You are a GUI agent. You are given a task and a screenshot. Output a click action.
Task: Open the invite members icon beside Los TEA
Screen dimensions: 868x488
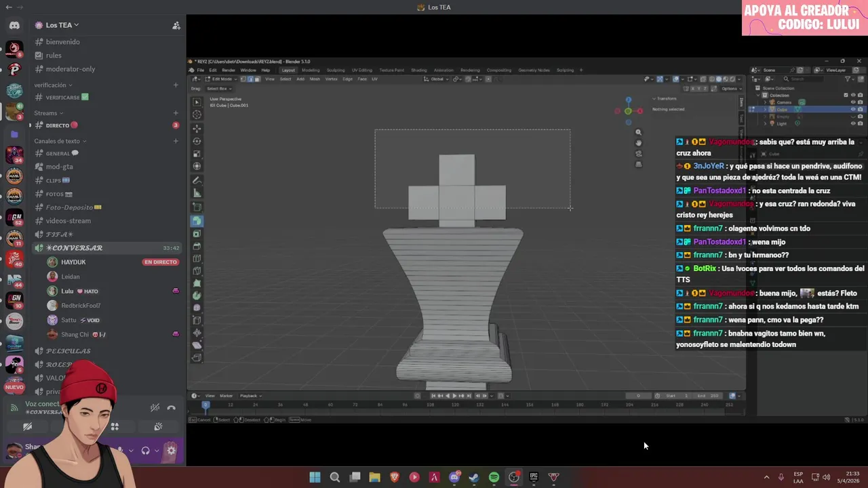(x=176, y=26)
